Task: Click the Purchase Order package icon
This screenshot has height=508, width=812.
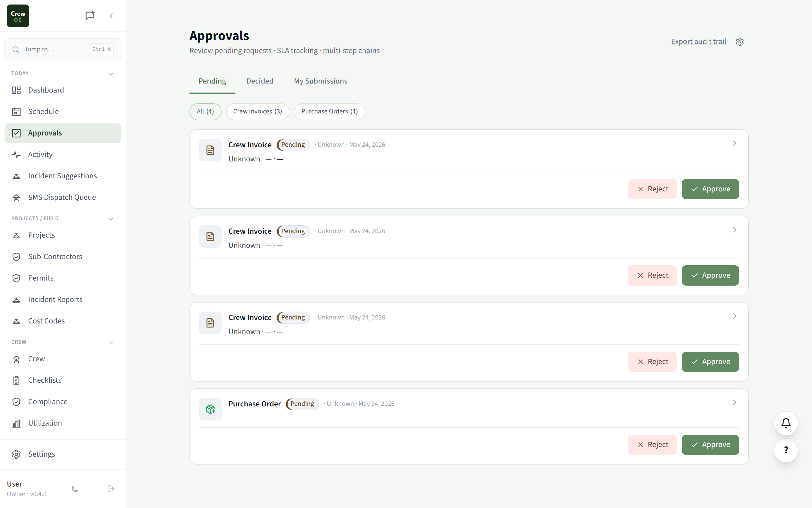Action: tap(210, 409)
